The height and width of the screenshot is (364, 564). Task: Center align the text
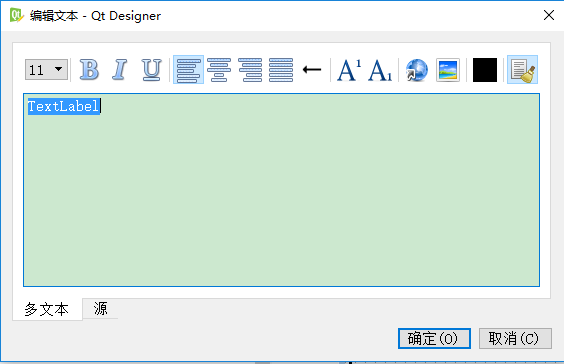[x=219, y=69]
